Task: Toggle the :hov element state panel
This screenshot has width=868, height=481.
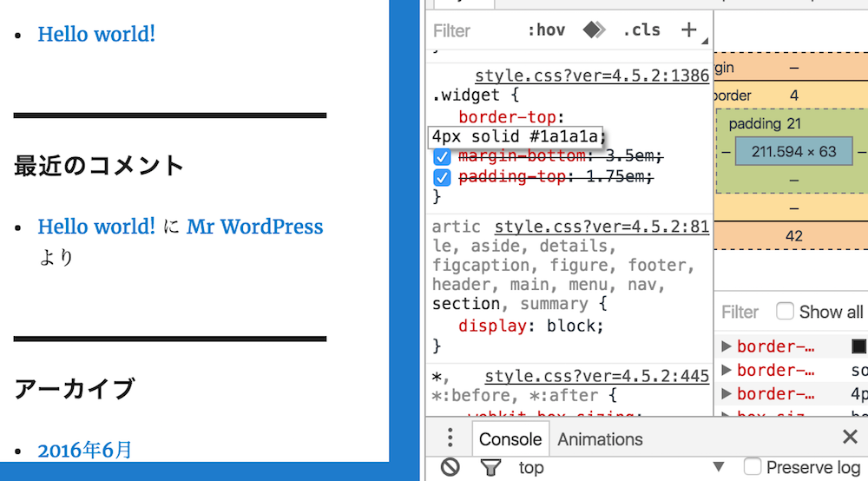Action: [x=546, y=30]
